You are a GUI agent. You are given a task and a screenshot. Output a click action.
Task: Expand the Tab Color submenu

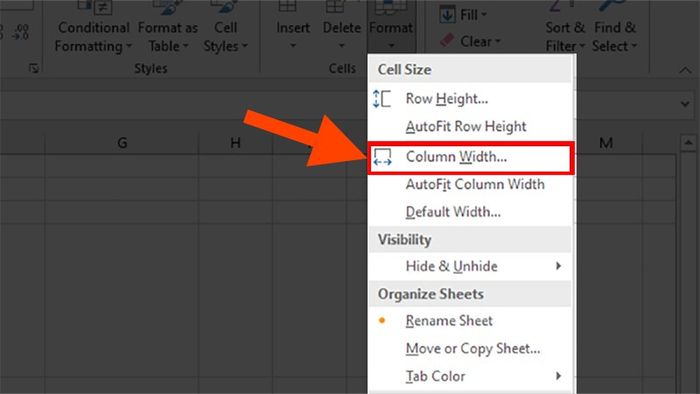click(470, 376)
